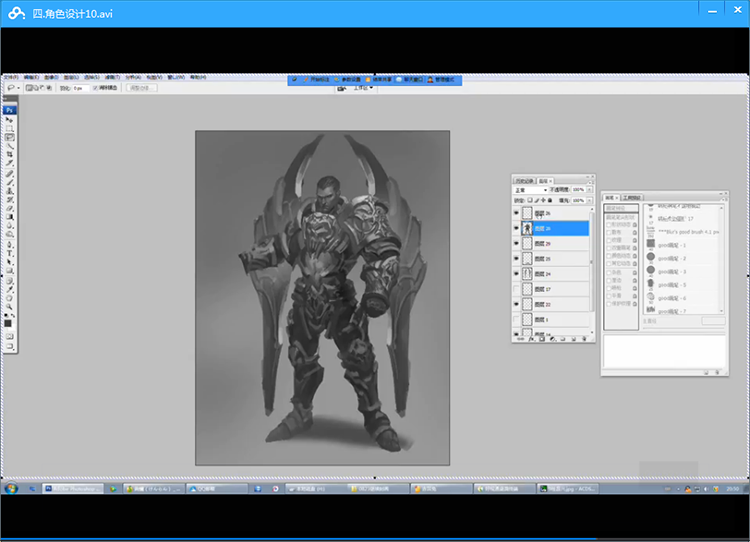The height and width of the screenshot is (542, 750).
Task: Click the master diameter slider in Brushes panel
Action: [x=683, y=328]
